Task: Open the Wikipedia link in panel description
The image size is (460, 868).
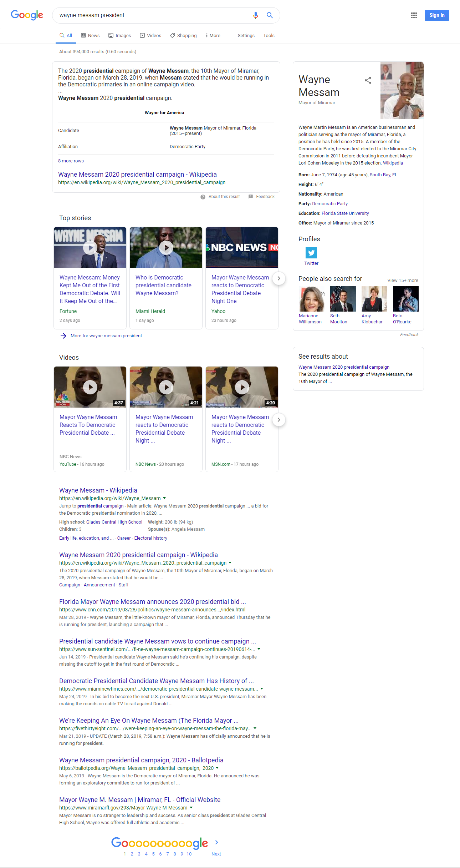Action: (393, 163)
